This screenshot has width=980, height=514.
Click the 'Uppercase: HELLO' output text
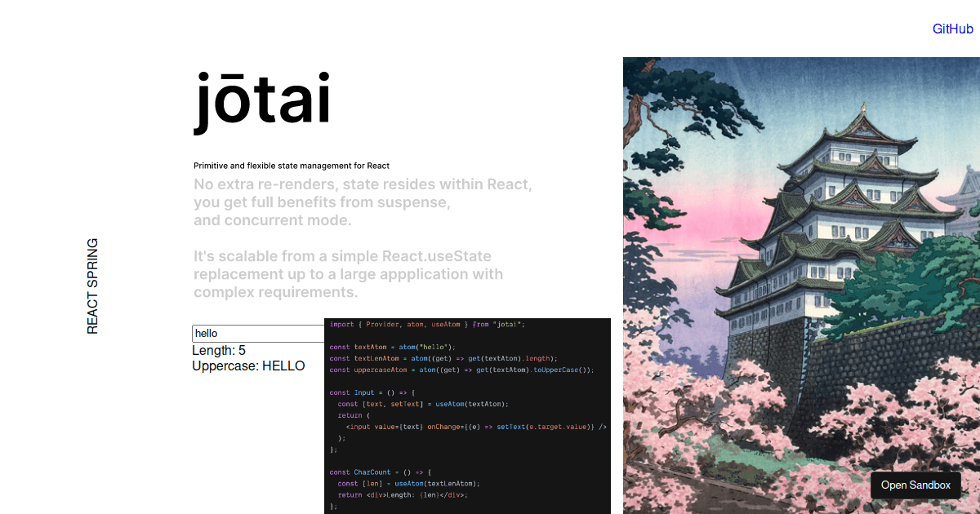click(x=248, y=366)
